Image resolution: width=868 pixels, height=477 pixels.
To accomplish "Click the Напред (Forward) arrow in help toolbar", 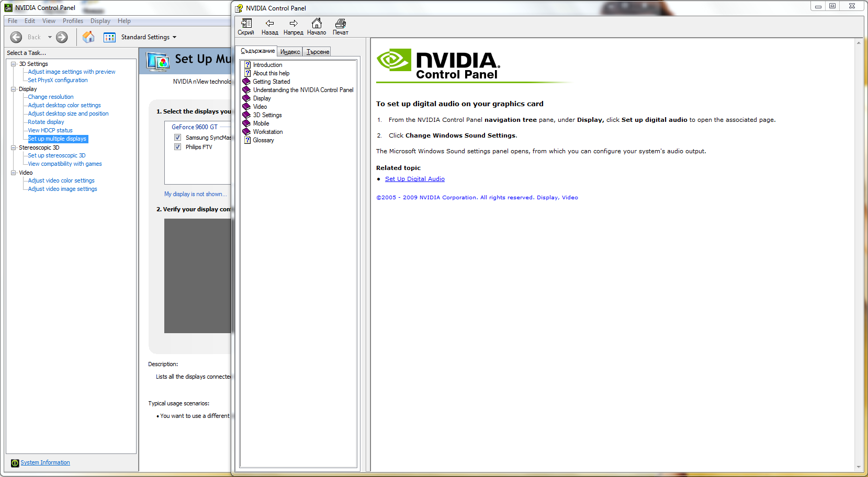I will 293,23.
